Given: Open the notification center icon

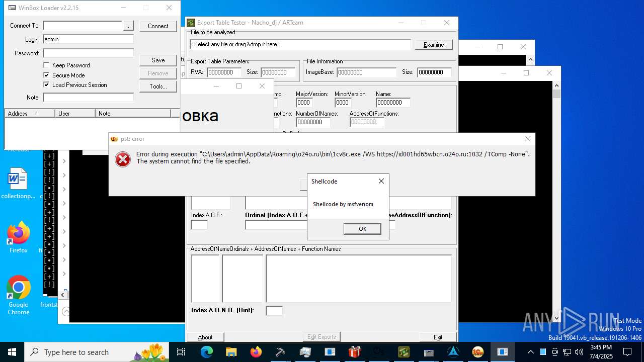Looking at the screenshot, I should pos(627,352).
